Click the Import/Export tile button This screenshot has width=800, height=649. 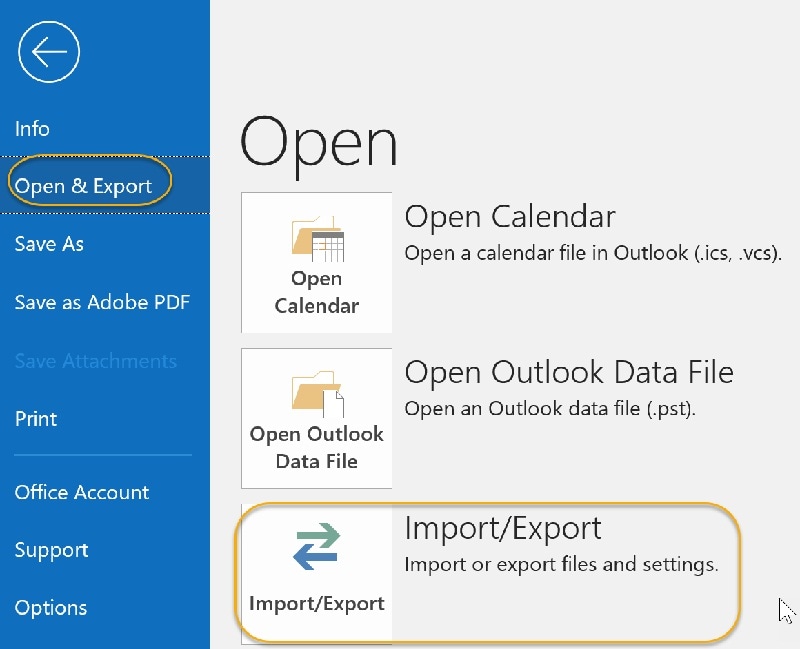point(317,574)
